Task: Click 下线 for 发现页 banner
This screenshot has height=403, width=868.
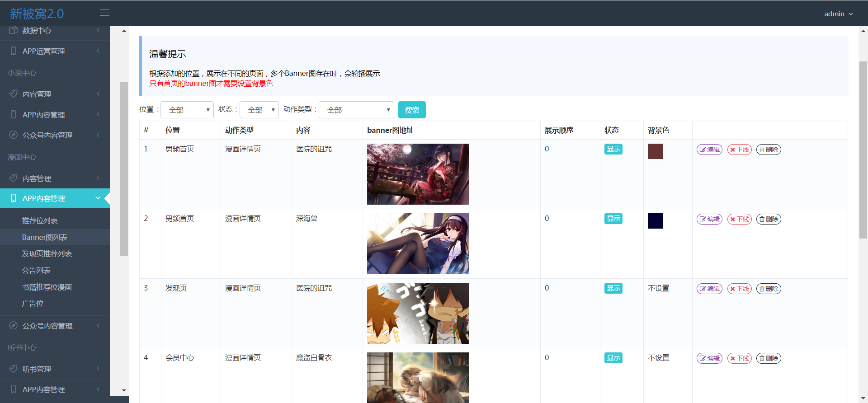Action: point(740,289)
